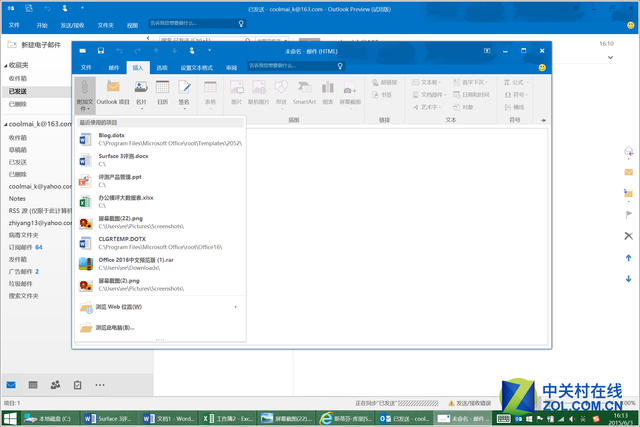Click the Mail envelope in Outlook navigation bar

(x=11, y=385)
